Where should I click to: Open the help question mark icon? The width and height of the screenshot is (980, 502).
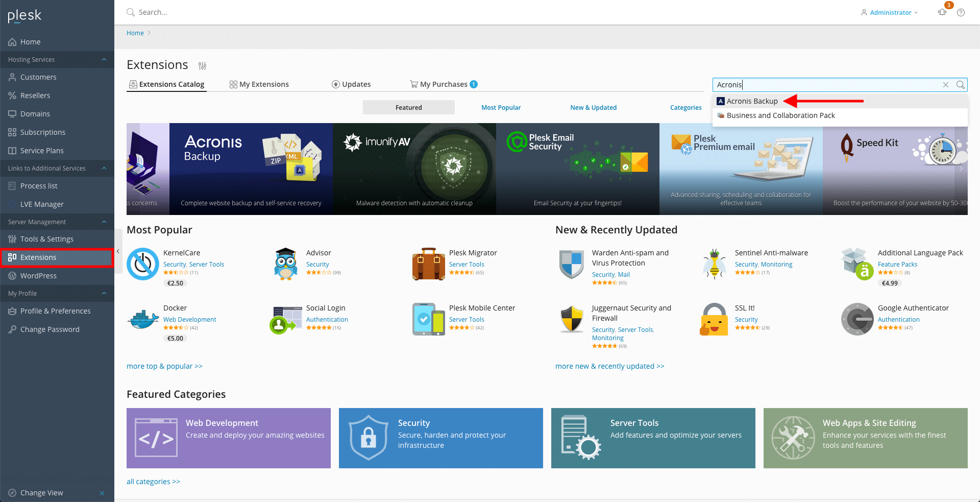(x=961, y=12)
